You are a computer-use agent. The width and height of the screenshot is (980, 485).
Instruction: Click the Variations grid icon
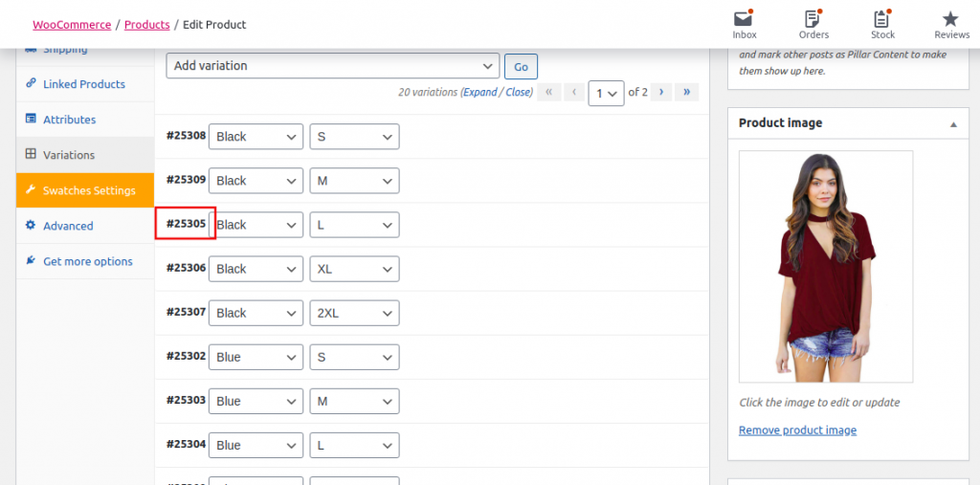pyautogui.click(x=30, y=154)
